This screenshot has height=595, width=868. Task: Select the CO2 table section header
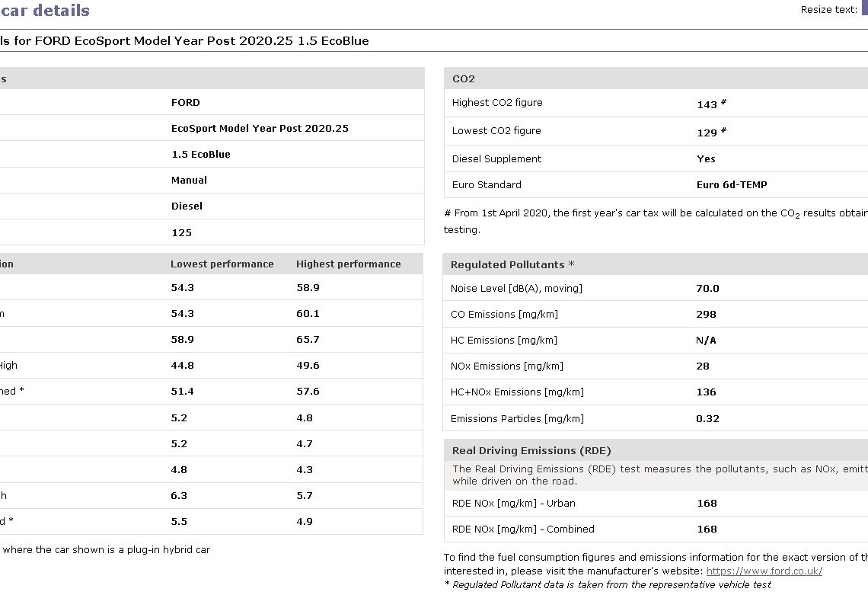pos(464,79)
